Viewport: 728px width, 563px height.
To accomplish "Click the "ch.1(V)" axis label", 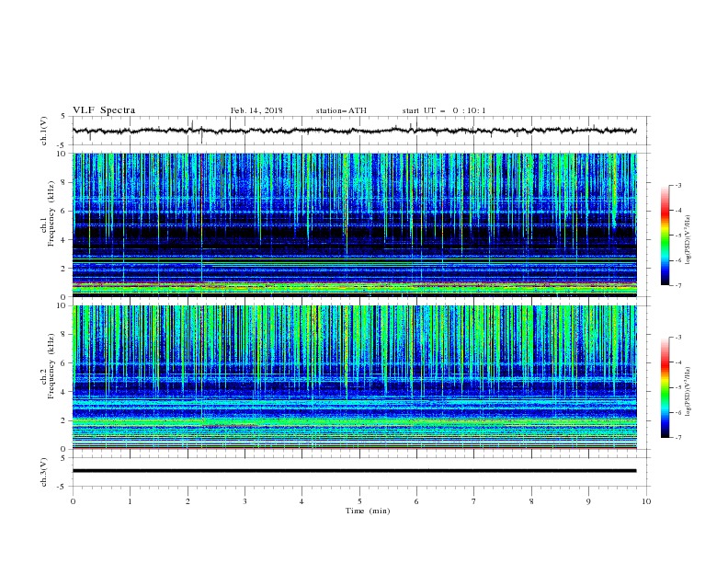I will coord(44,131).
